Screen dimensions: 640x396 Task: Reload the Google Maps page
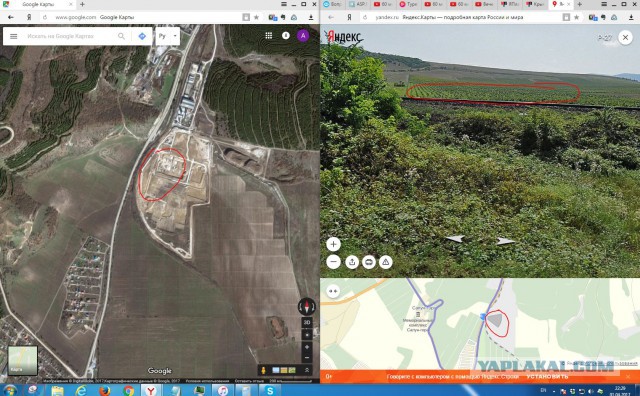(x=45, y=17)
